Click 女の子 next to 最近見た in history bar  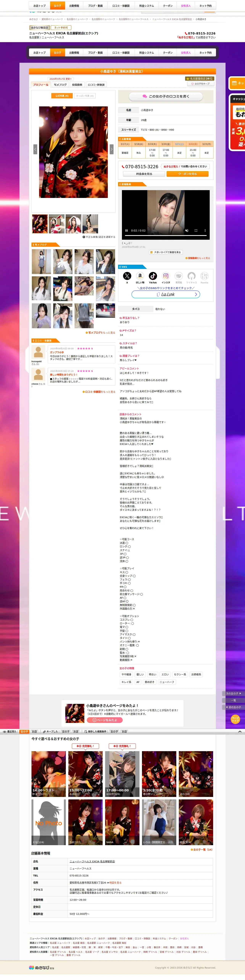[x=24, y=732]
